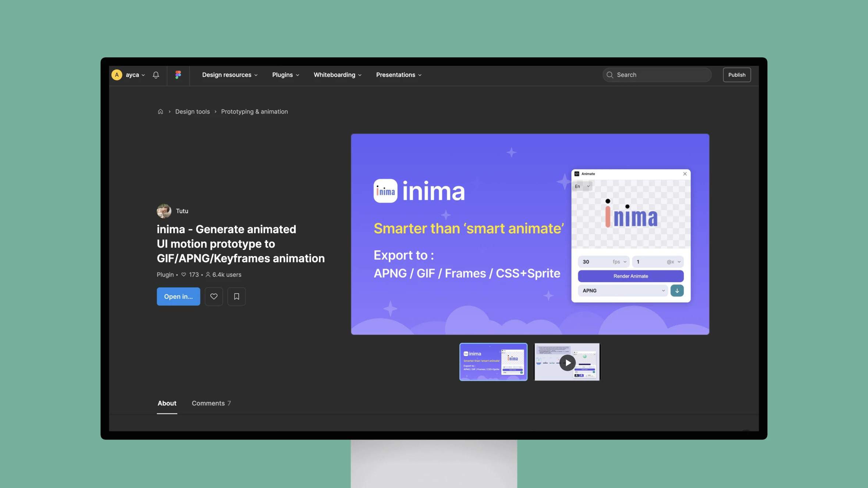
Task: Select the first plugin preview thumbnail
Action: [493, 362]
